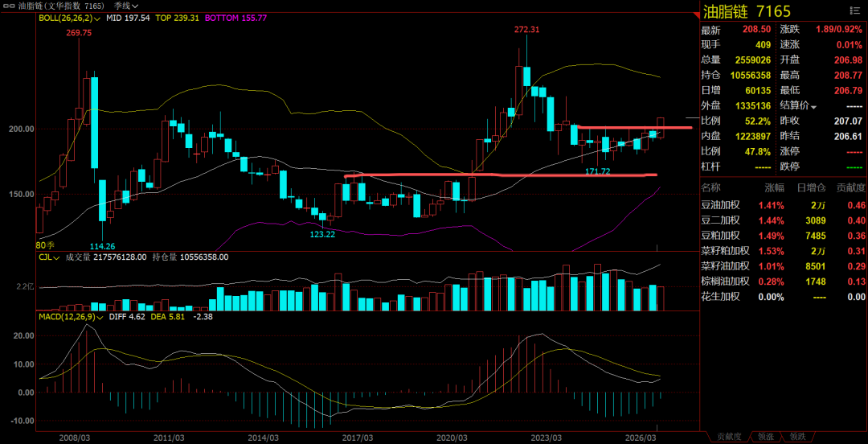Expand the 结算价 dropdown arrow
868x444 pixels.
point(813,106)
